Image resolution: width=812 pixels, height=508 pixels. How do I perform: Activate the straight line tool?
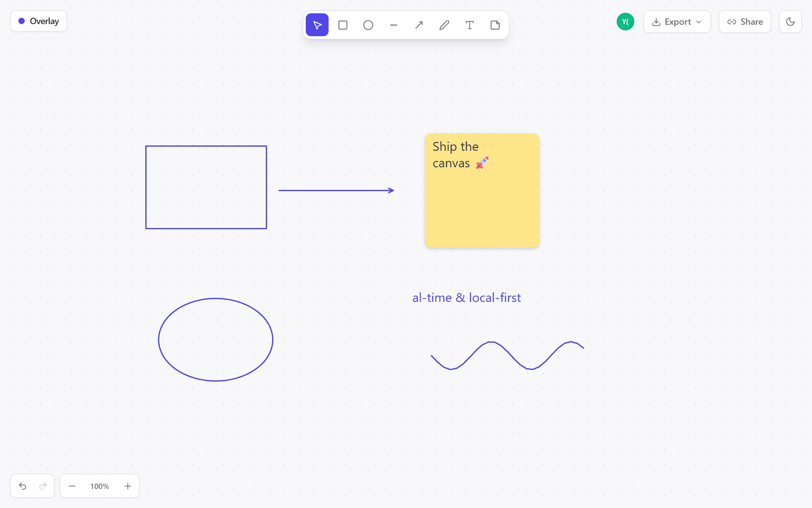(394, 25)
